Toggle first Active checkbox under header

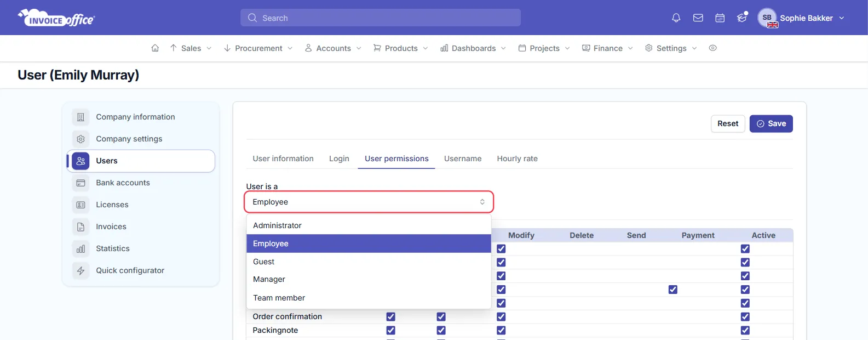pyautogui.click(x=745, y=248)
